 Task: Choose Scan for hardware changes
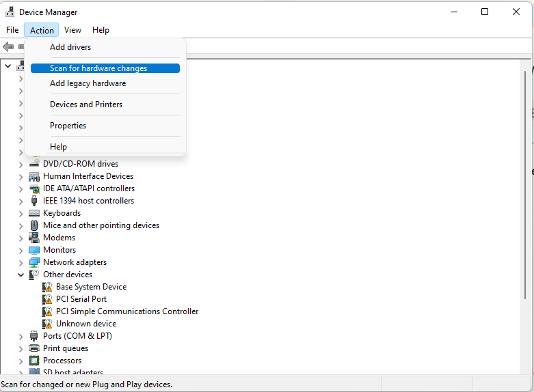pyautogui.click(x=98, y=68)
